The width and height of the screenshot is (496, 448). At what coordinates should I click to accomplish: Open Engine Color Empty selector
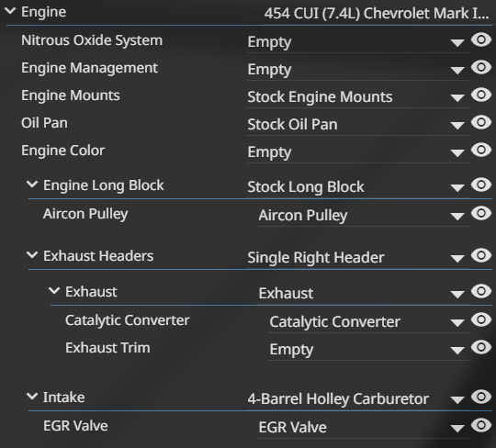(x=358, y=151)
